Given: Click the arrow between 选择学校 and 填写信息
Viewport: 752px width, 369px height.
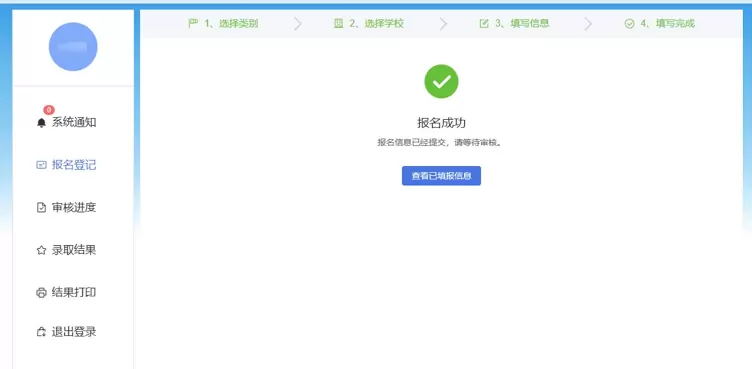Looking at the screenshot, I should [443, 24].
